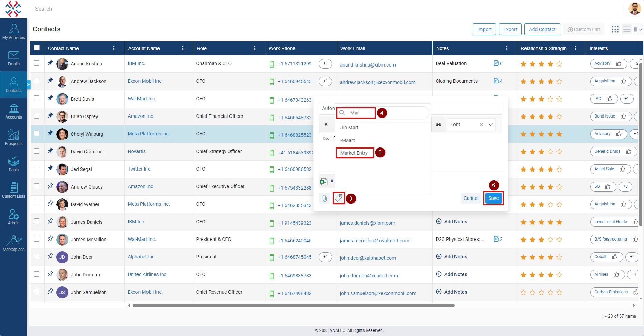The height and width of the screenshot is (336, 644).
Task: Click phone icon for Andrew Jackson
Action: tap(272, 82)
